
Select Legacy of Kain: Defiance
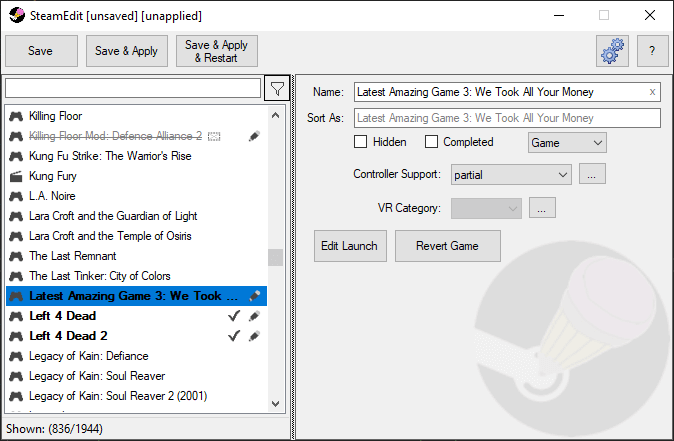(x=136, y=356)
